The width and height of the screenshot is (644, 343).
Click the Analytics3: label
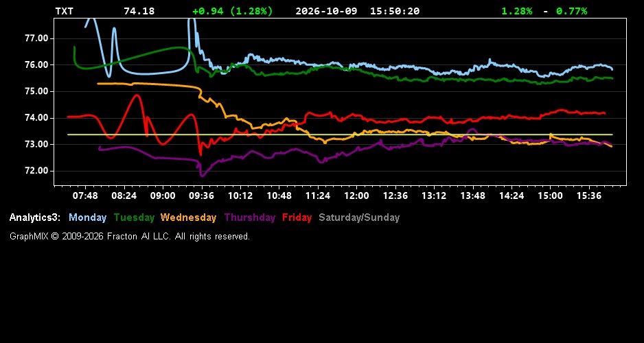(35, 217)
